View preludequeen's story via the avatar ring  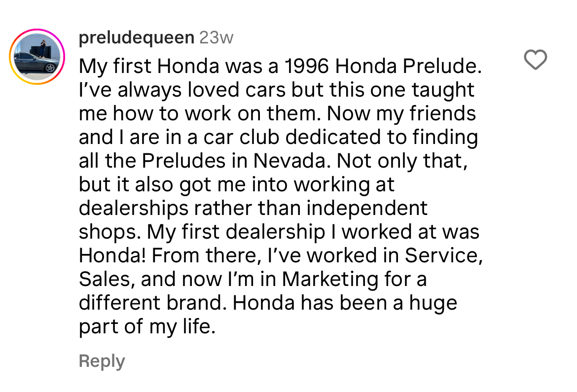pyautogui.click(x=37, y=57)
